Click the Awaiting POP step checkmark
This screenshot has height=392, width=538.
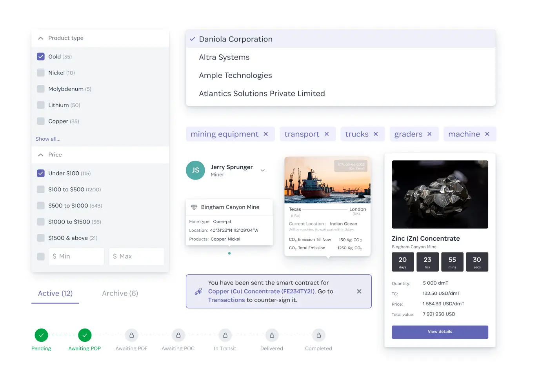coord(85,335)
